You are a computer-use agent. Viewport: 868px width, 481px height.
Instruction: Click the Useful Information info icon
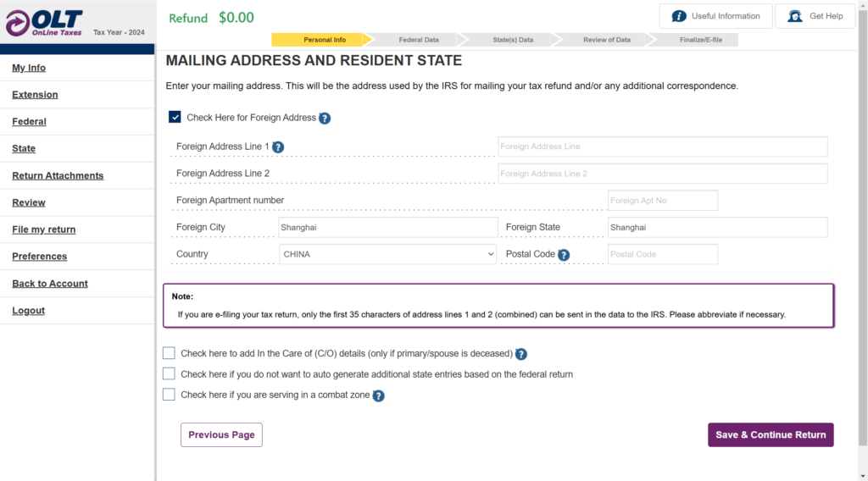[679, 16]
